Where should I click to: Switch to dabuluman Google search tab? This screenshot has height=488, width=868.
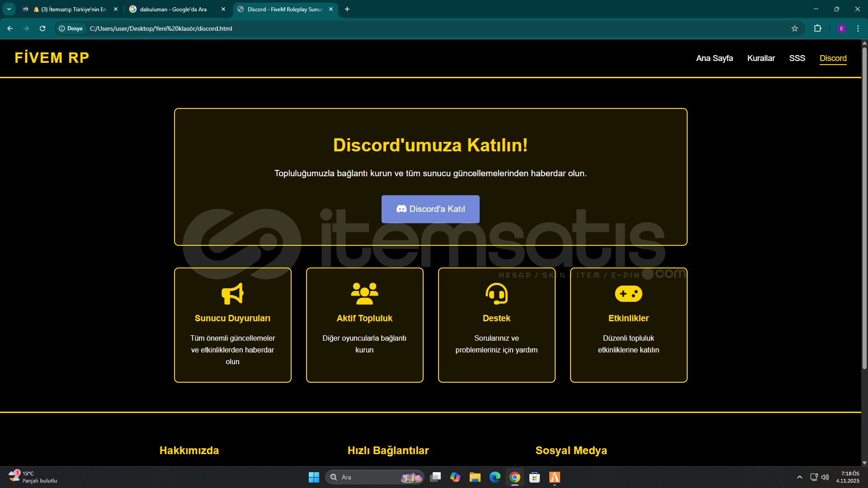[174, 9]
